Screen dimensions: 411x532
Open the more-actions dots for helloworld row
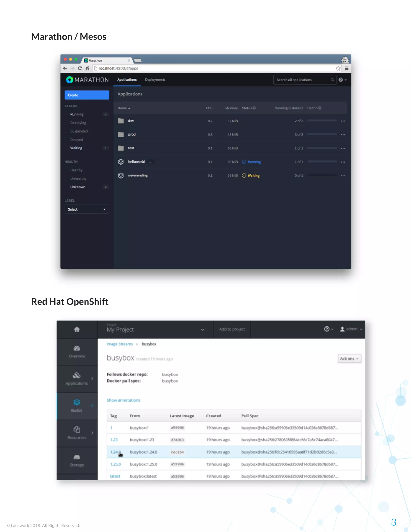pos(343,162)
